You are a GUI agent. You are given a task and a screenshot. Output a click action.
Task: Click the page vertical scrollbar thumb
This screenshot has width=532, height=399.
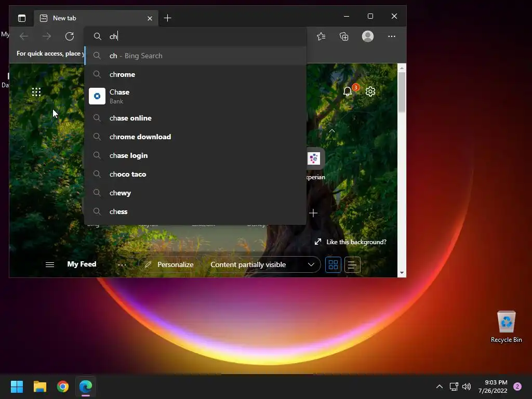(x=402, y=92)
